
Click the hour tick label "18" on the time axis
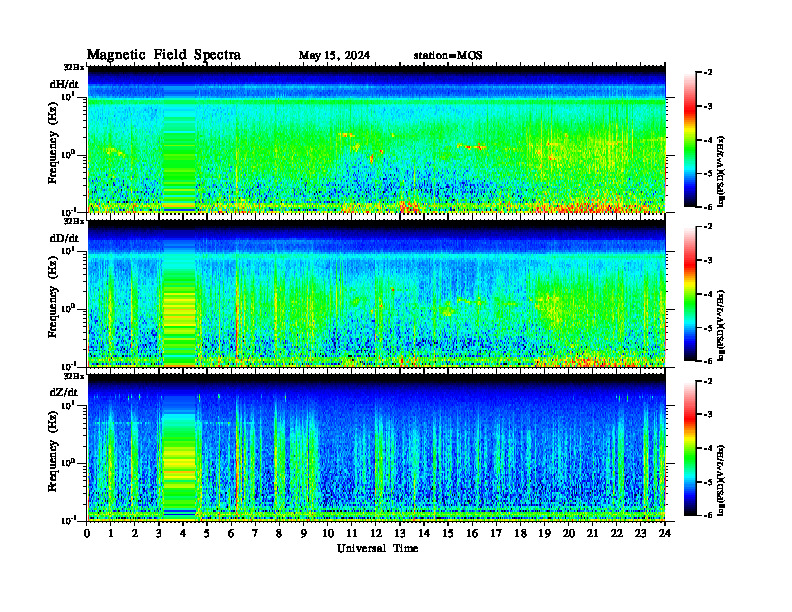tap(520, 533)
